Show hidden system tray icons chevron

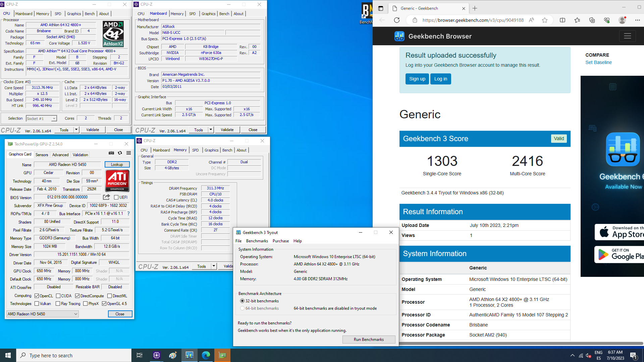[572, 355]
